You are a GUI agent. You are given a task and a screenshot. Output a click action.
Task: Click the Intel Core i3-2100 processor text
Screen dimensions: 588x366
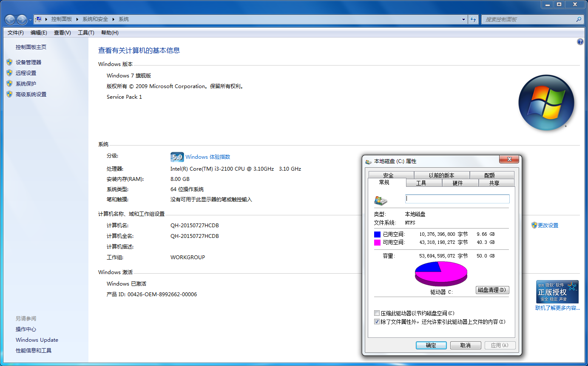tap(236, 169)
